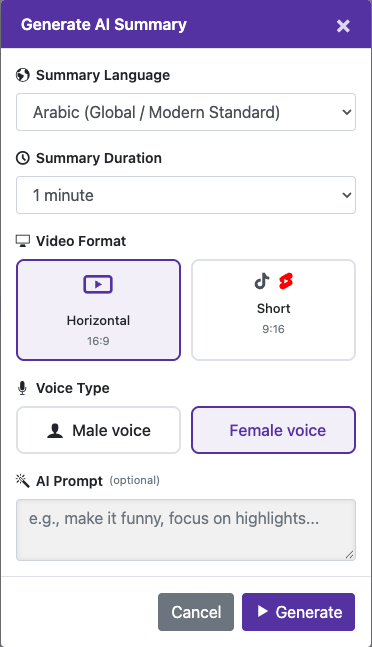
Task: Click the play-screen icon in Horizontal card
Action: pos(98,284)
